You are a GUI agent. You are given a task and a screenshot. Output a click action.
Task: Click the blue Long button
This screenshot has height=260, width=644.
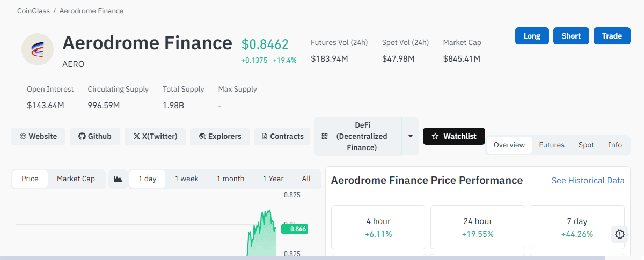[532, 36]
